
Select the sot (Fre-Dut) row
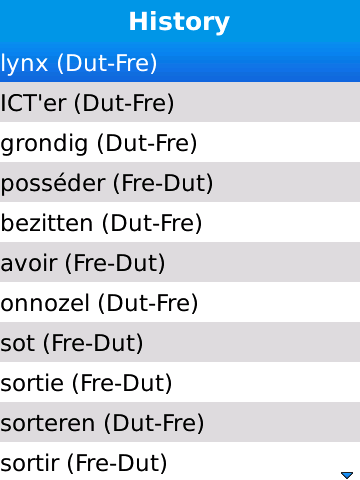coord(180,342)
